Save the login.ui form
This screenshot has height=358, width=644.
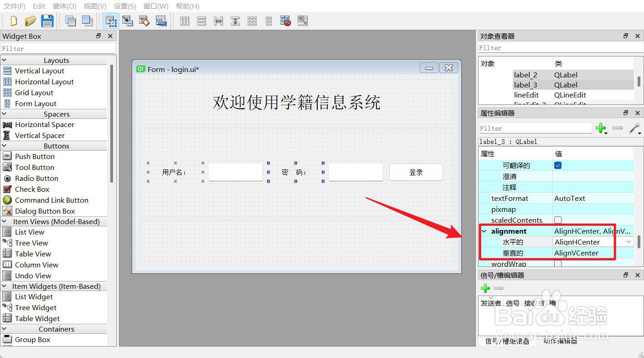point(47,20)
